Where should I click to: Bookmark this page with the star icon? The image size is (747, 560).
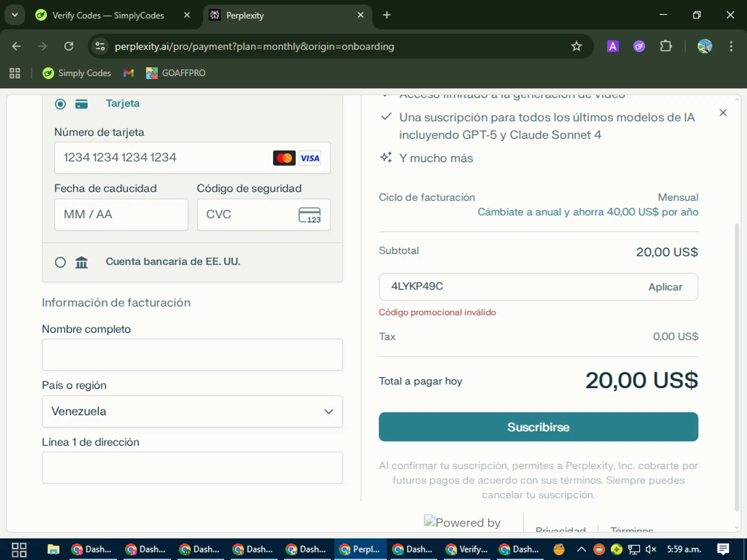pos(576,46)
